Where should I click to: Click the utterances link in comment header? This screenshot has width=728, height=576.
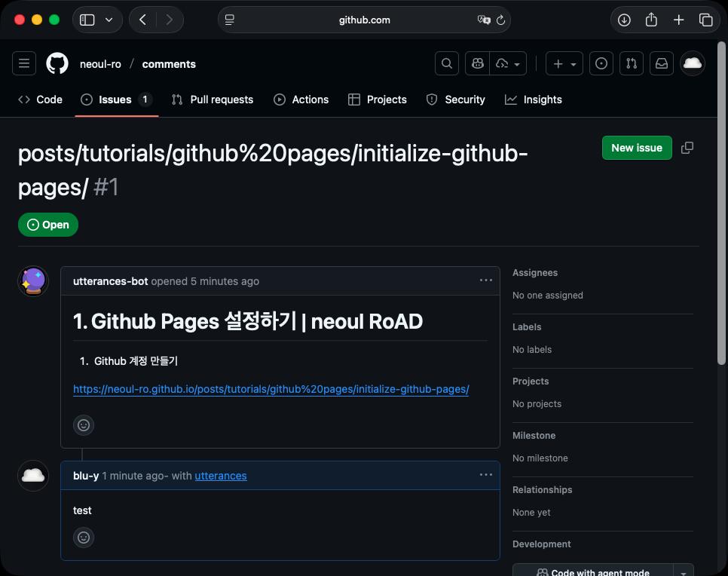(x=221, y=476)
